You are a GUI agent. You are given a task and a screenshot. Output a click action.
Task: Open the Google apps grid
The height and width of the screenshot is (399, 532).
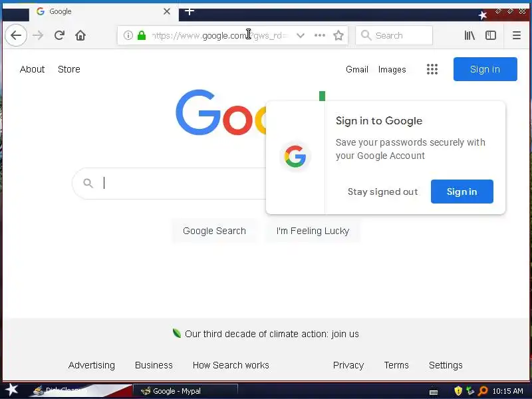click(x=432, y=69)
